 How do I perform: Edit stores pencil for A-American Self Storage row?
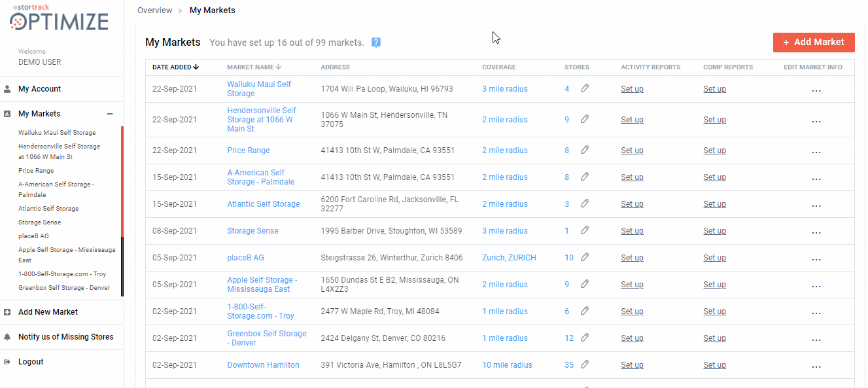[585, 177]
